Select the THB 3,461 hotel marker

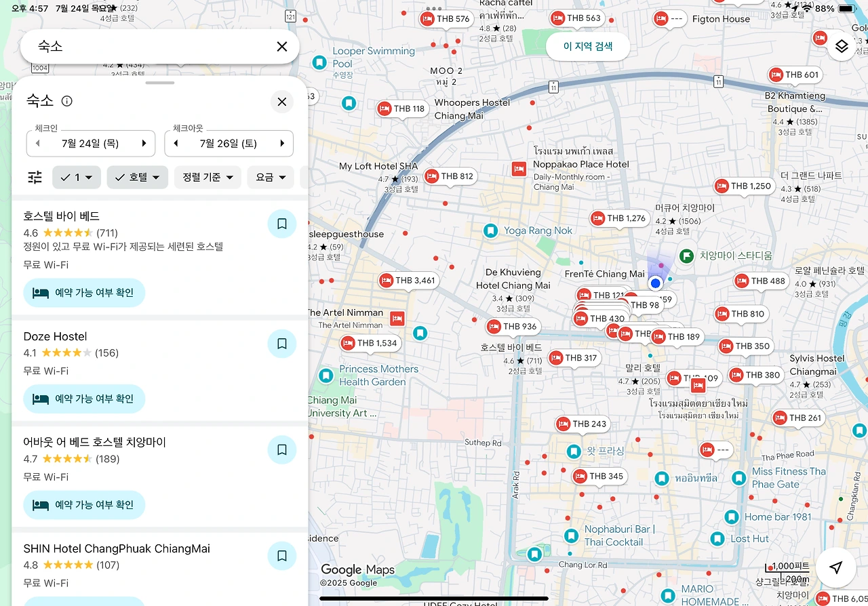pos(408,280)
